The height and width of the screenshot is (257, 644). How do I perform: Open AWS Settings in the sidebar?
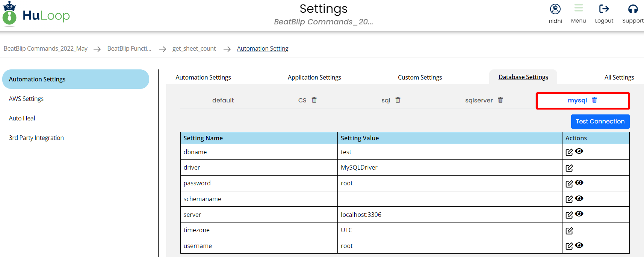coord(26,99)
